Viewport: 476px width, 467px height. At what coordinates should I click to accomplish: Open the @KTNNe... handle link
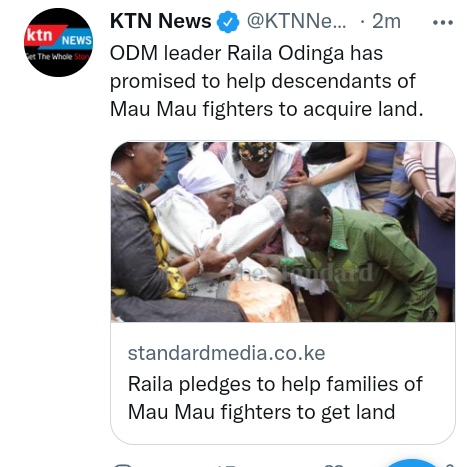[x=296, y=21]
